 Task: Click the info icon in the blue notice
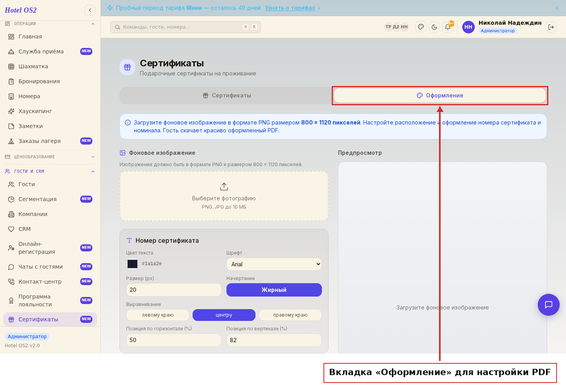[x=128, y=123]
